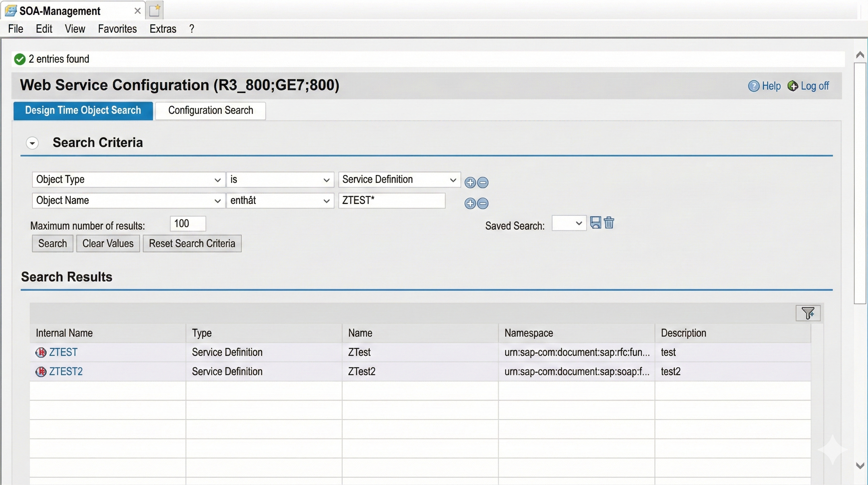Save the current search with the disk icon
This screenshot has width=868, height=485.
tap(595, 223)
